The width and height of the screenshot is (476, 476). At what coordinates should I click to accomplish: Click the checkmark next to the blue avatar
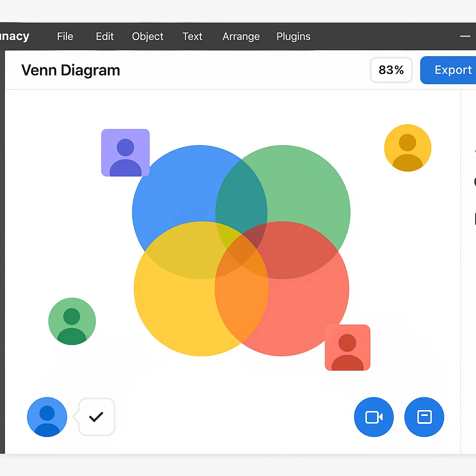pos(96,417)
